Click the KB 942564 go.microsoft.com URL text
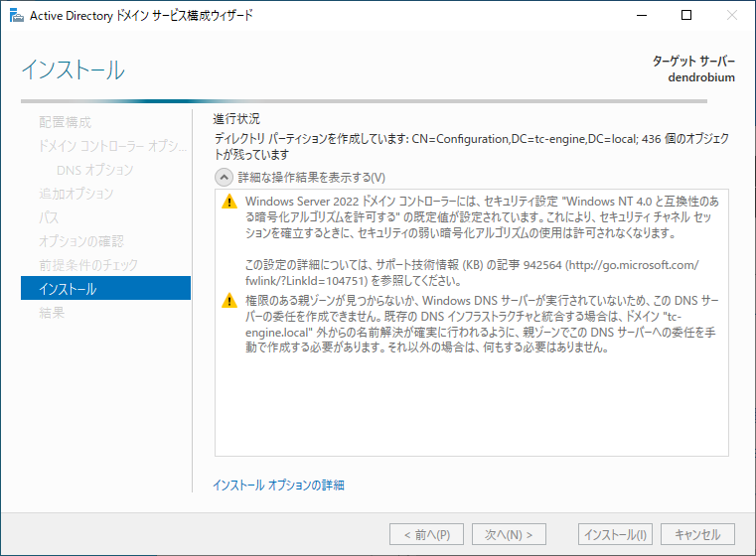Viewport: 756px width, 556px height. [x=472, y=273]
